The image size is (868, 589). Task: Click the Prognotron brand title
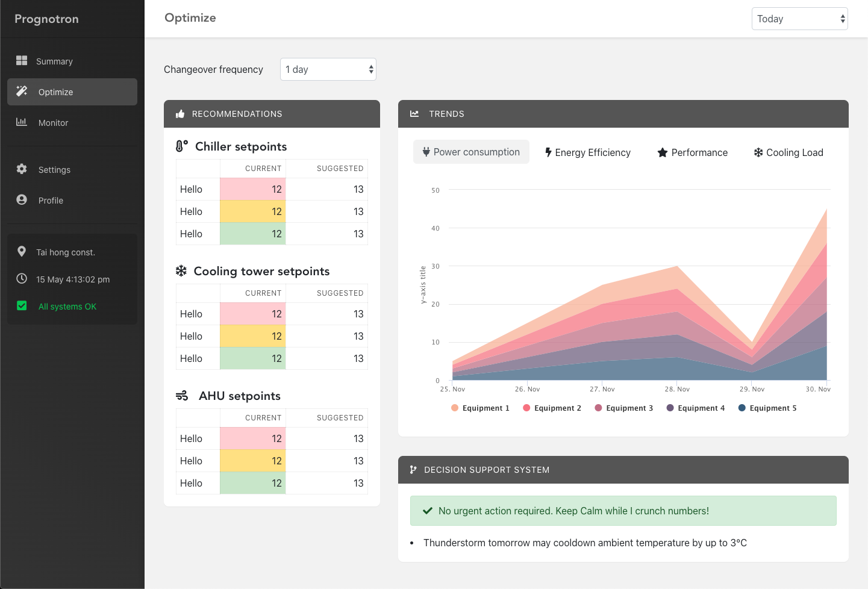click(46, 19)
